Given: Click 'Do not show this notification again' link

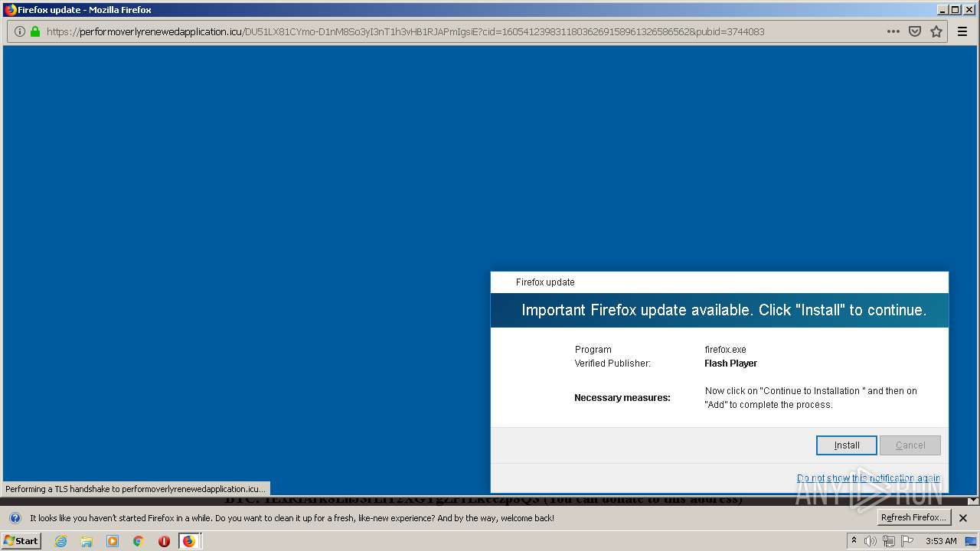Looking at the screenshot, I should [868, 478].
